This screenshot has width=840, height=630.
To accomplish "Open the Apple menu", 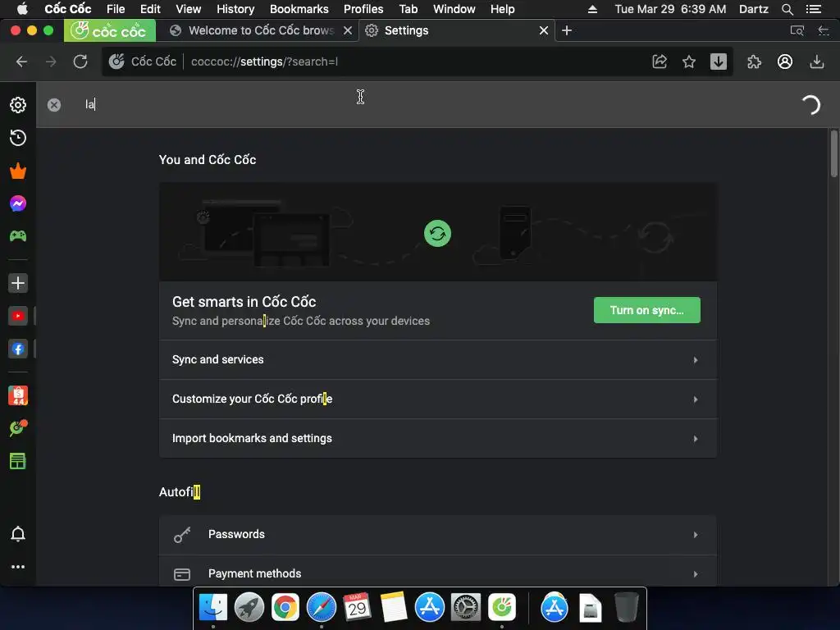I will click(x=22, y=9).
